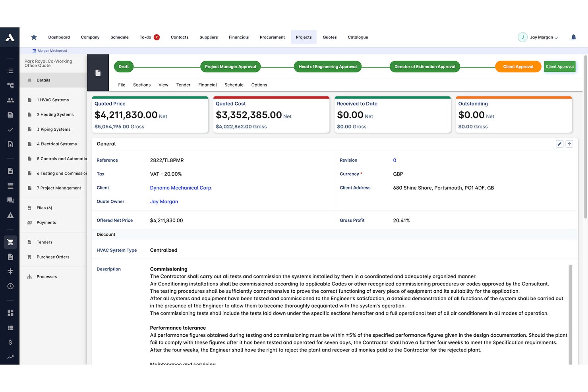Click the shopping cart icon in the dark sidebar
The image size is (588, 392).
pyautogui.click(x=10, y=242)
